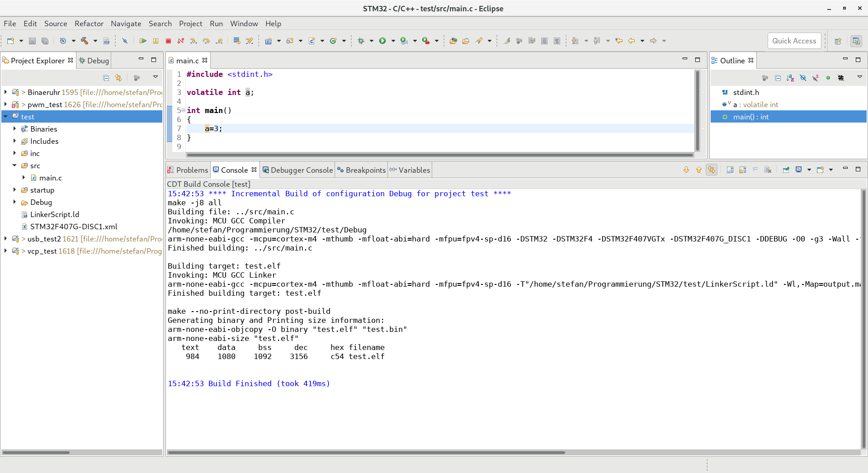This screenshot has width=868, height=473.
Task: Switch to the Debugger Console tab
Action: tap(298, 170)
